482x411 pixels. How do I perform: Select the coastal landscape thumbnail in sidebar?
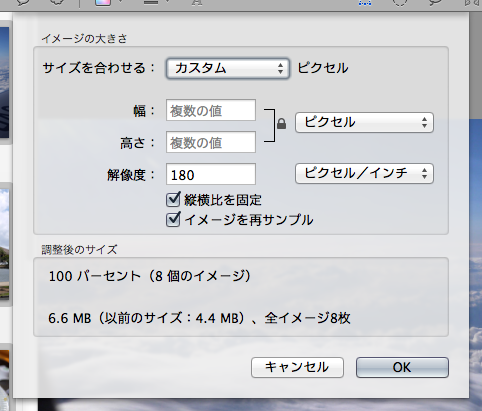coord(4,243)
